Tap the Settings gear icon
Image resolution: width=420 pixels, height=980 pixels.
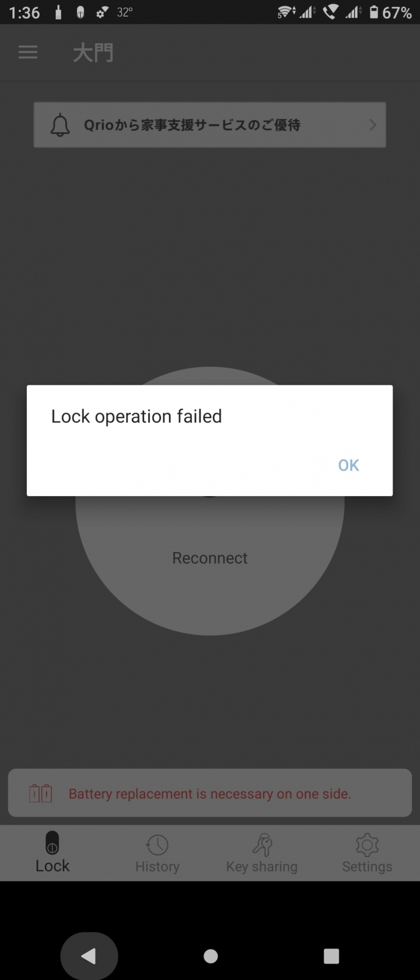pos(367,845)
